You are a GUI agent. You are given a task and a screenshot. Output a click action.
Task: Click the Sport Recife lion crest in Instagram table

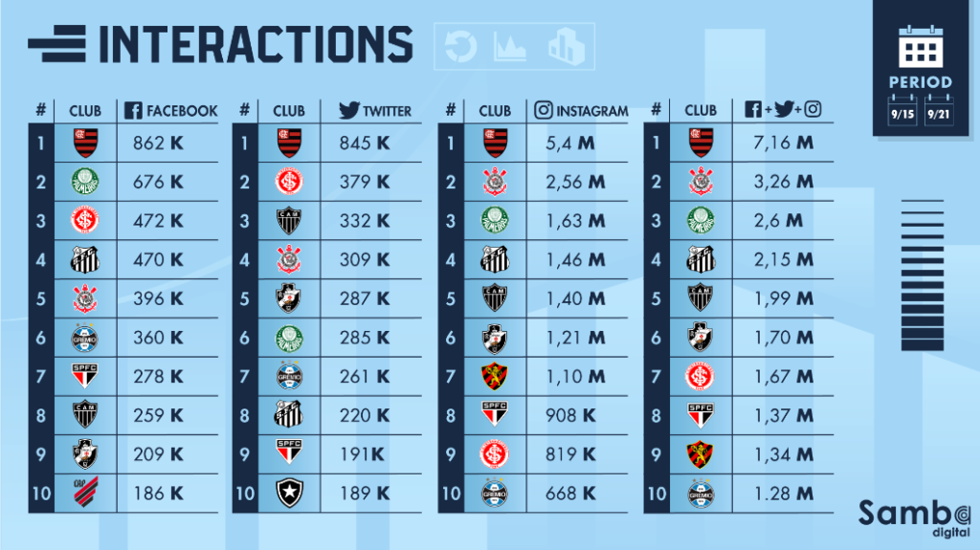point(495,376)
